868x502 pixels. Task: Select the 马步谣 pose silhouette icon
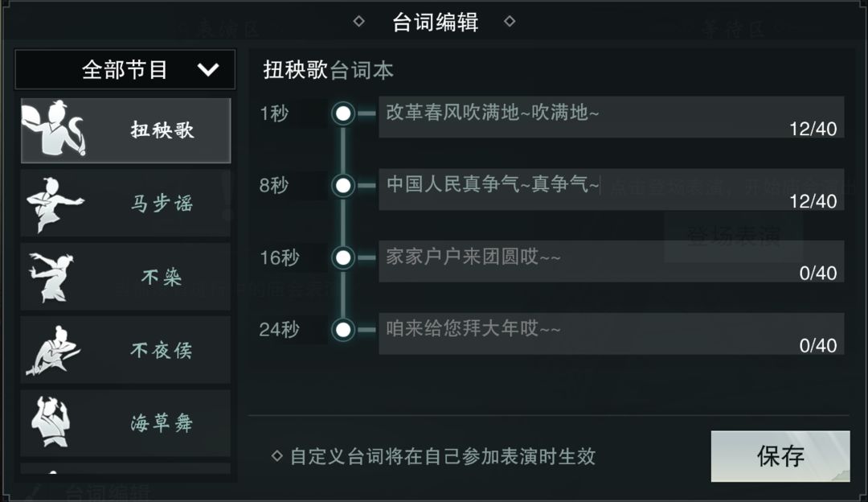tap(55, 204)
